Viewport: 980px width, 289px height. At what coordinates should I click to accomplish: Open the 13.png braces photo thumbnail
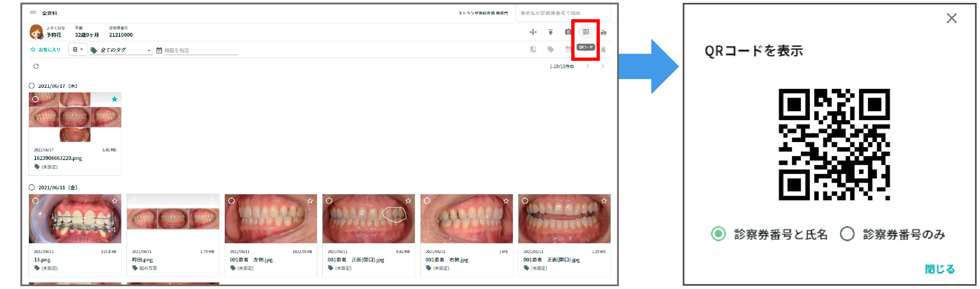(x=75, y=219)
